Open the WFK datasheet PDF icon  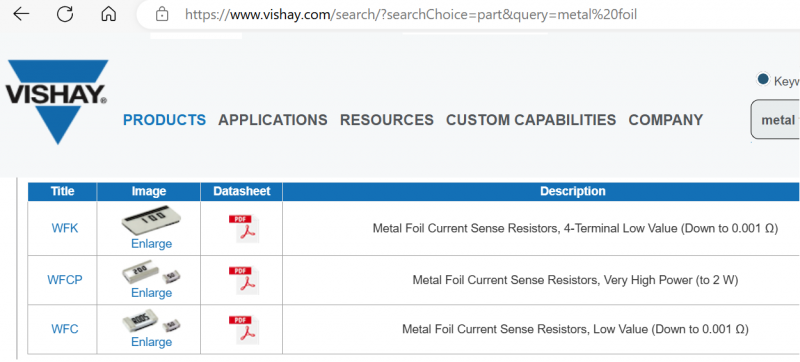click(244, 228)
